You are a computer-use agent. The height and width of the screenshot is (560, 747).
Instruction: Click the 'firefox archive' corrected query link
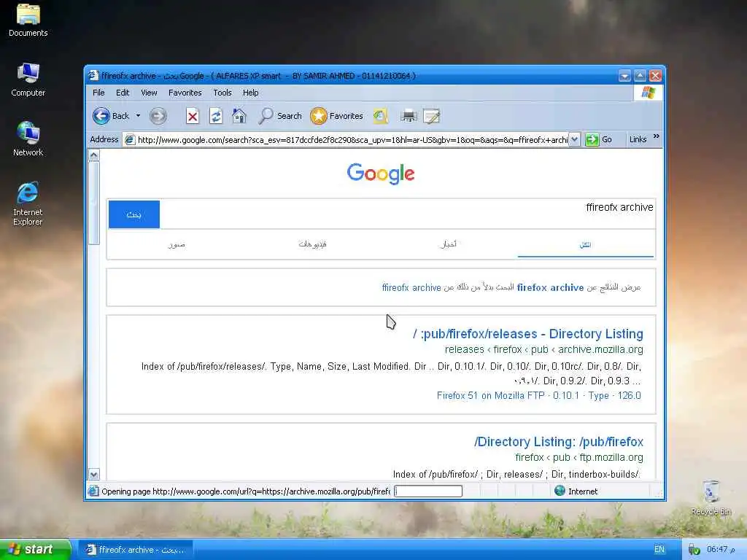[x=550, y=287]
